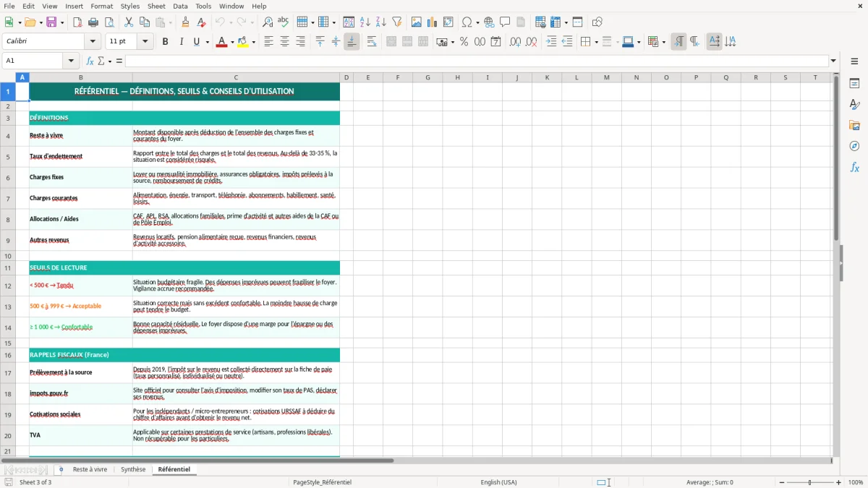The width and height of the screenshot is (868, 488).
Task: Click the Insert Hyperlink icon
Action: [489, 22]
